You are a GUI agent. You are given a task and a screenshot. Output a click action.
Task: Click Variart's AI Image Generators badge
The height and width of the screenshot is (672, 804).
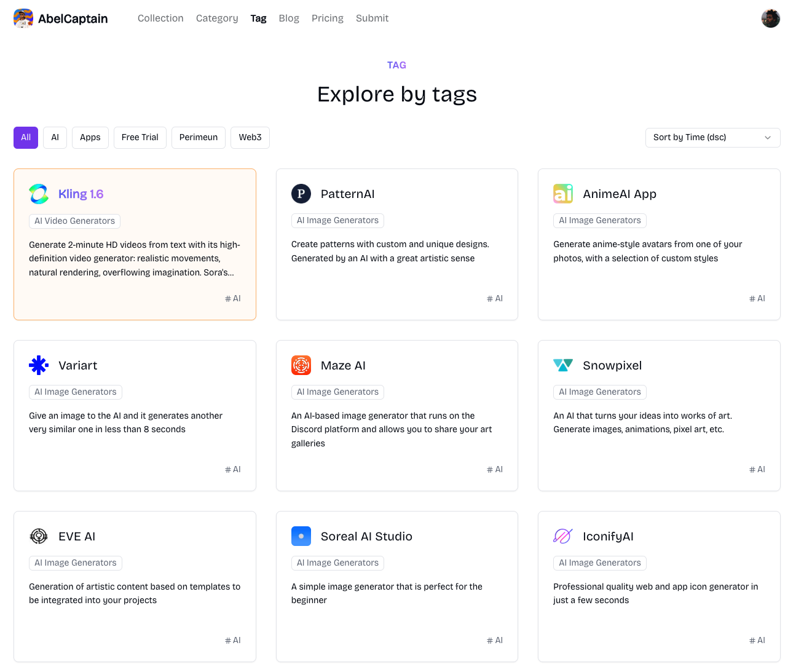click(76, 392)
